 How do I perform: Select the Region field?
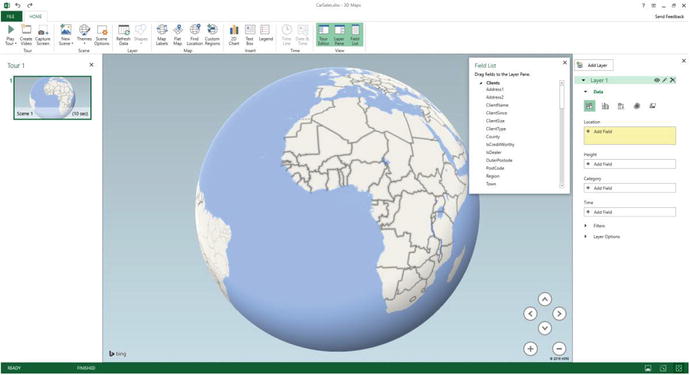pyautogui.click(x=493, y=176)
